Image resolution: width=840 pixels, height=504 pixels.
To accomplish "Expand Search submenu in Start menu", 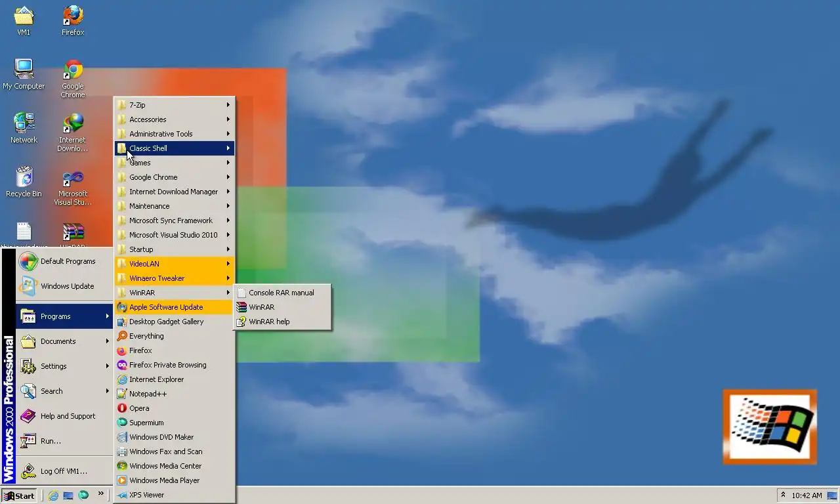I will [64, 391].
